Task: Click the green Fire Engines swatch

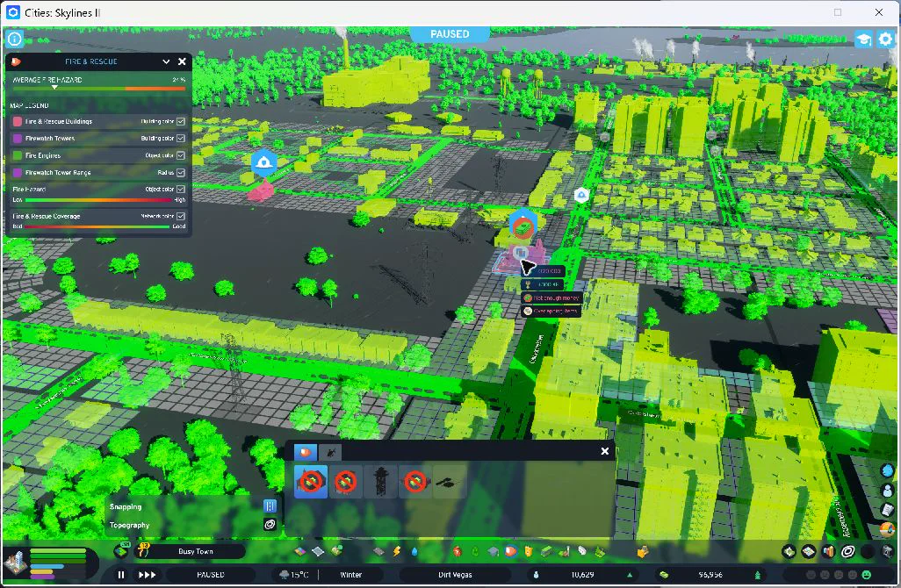Action: coord(18,155)
